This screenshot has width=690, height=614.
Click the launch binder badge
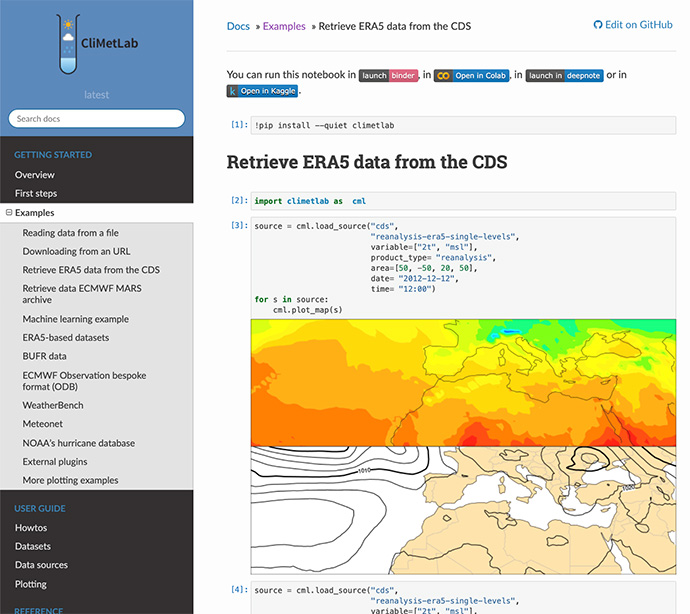[x=388, y=76]
